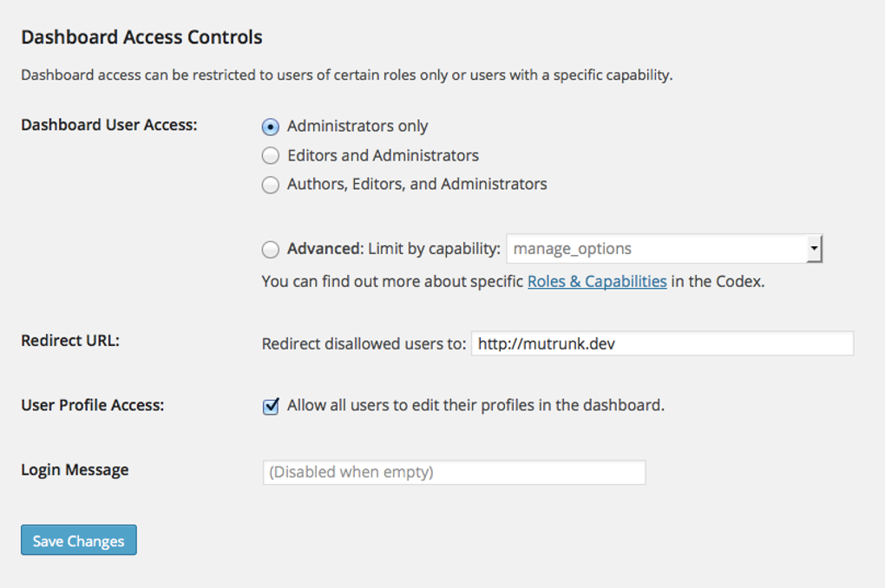Open the Roles & Capabilities Codex link

point(596,281)
